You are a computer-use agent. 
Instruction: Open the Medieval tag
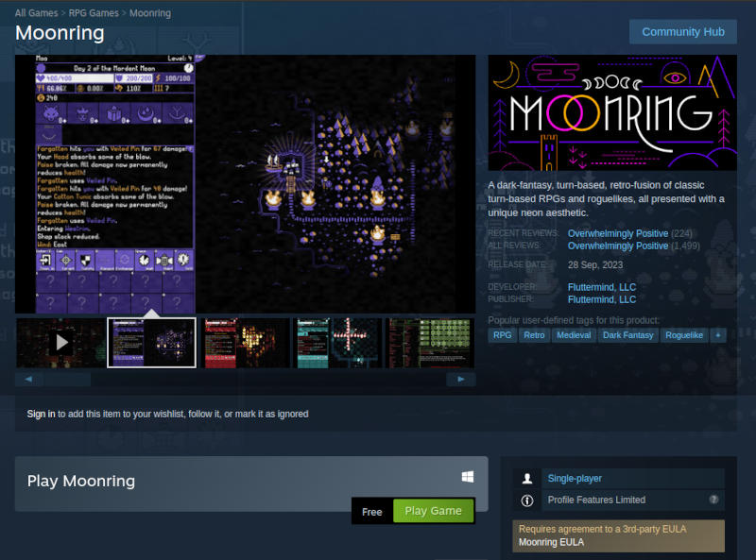tap(573, 334)
